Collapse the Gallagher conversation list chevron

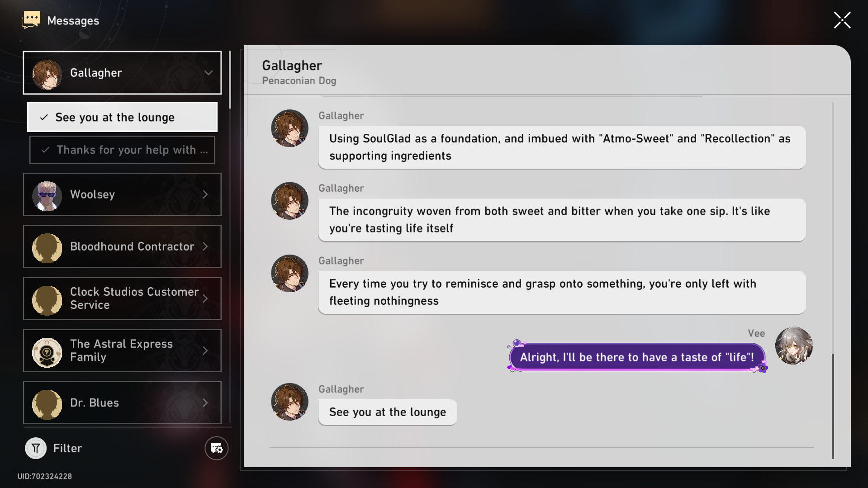[208, 73]
